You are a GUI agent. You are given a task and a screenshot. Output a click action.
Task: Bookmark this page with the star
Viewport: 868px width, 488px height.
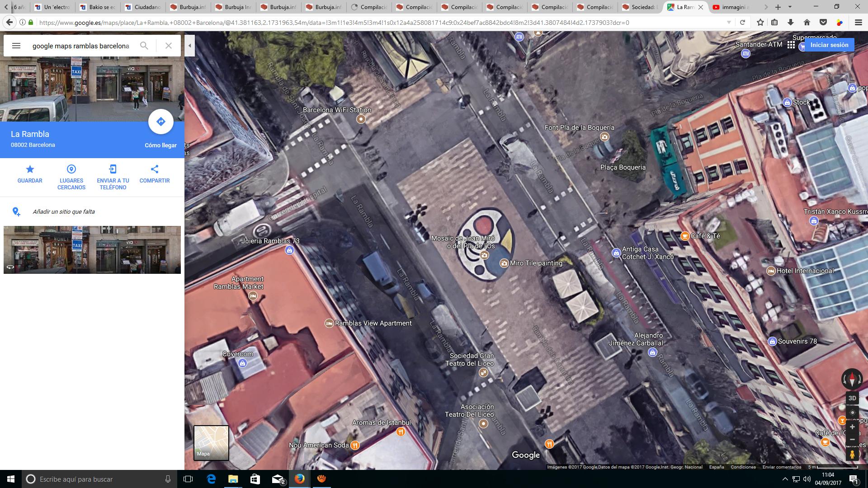pyautogui.click(x=760, y=23)
